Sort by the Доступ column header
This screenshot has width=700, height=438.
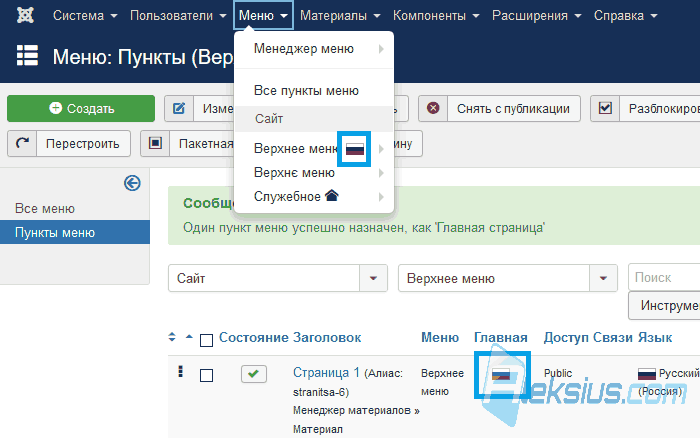(567, 338)
